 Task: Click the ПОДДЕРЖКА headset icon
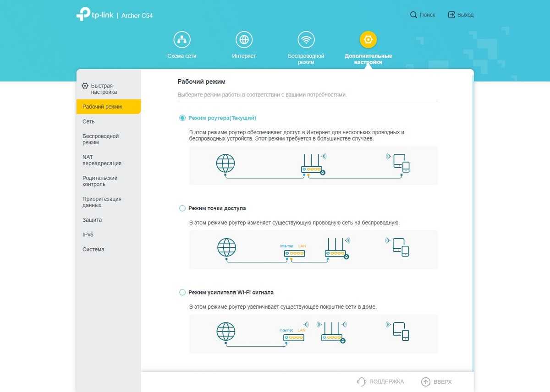pos(362,381)
